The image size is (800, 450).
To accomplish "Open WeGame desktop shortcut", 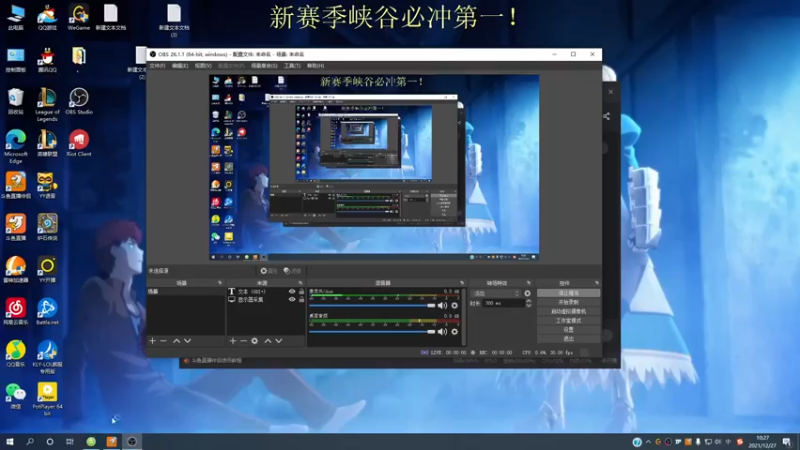I will (79, 17).
